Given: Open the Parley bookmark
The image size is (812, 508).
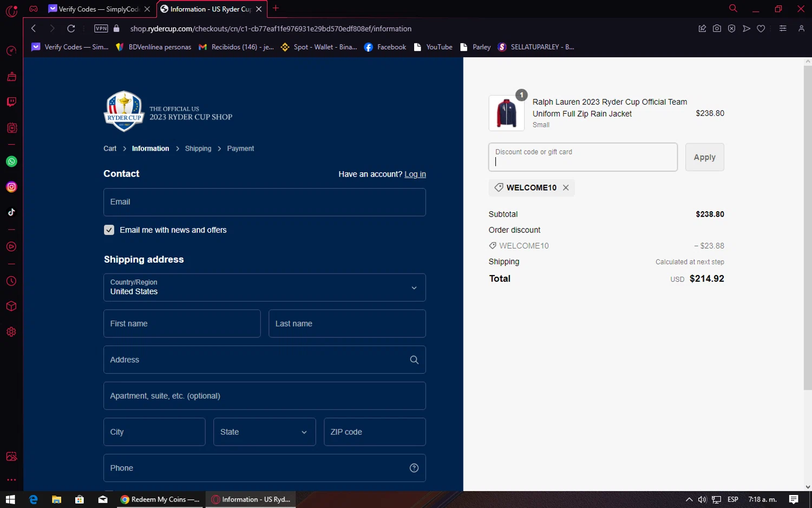Looking at the screenshot, I should 475,47.
